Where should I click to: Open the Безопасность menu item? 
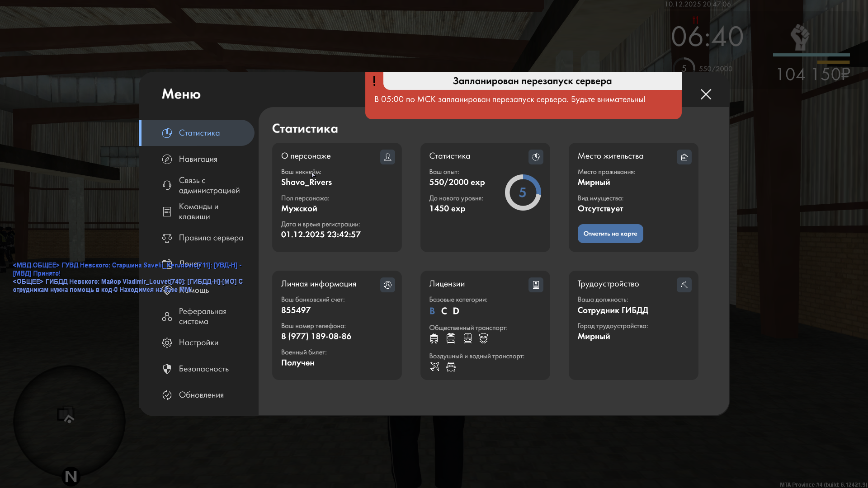pos(203,369)
